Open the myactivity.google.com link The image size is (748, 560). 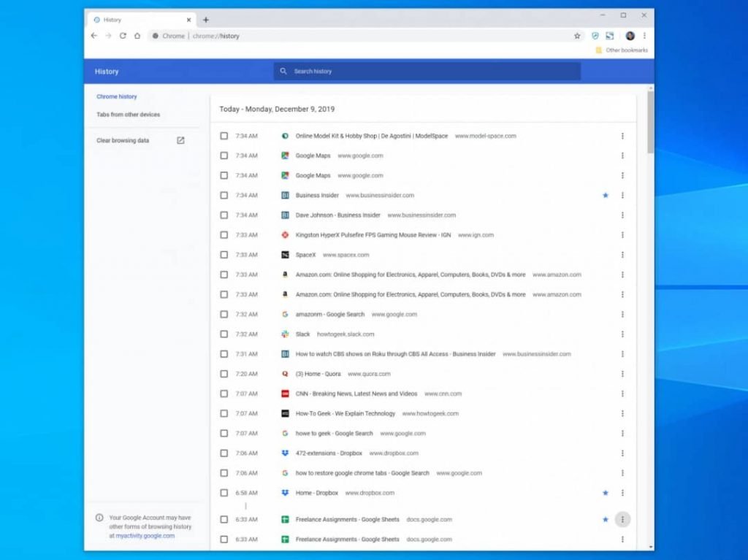(x=145, y=536)
